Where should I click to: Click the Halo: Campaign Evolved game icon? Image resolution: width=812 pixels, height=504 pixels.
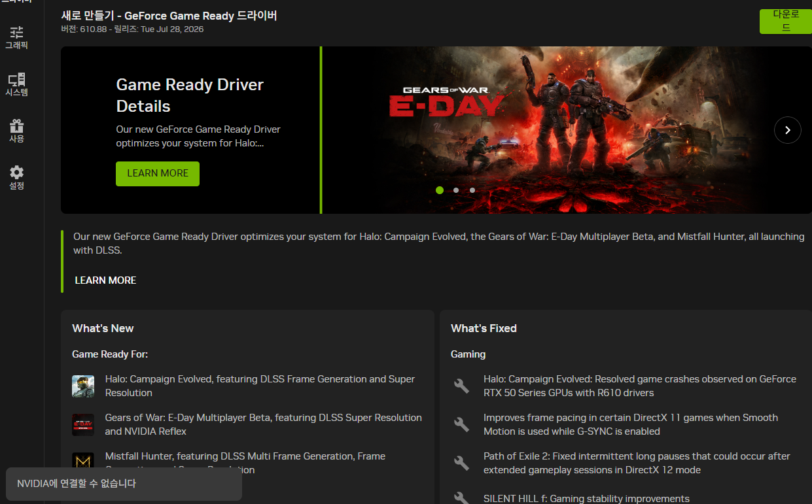tap(83, 386)
